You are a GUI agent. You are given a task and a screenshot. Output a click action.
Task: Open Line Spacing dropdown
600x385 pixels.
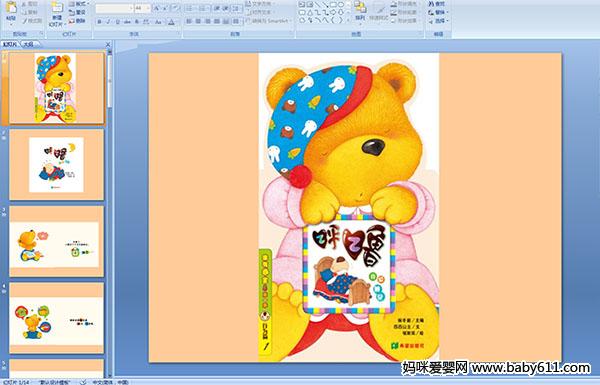pyautogui.click(x=236, y=8)
